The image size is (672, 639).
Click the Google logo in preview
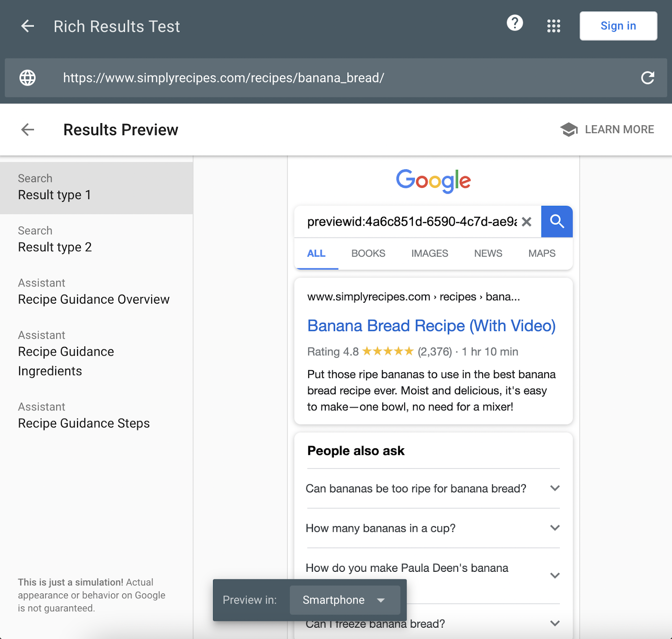[433, 181]
